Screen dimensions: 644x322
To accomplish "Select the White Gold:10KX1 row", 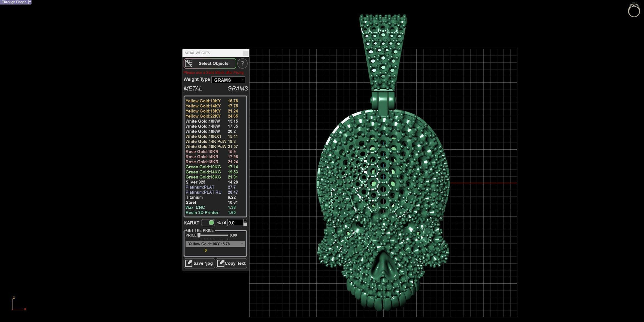I will point(215,136).
